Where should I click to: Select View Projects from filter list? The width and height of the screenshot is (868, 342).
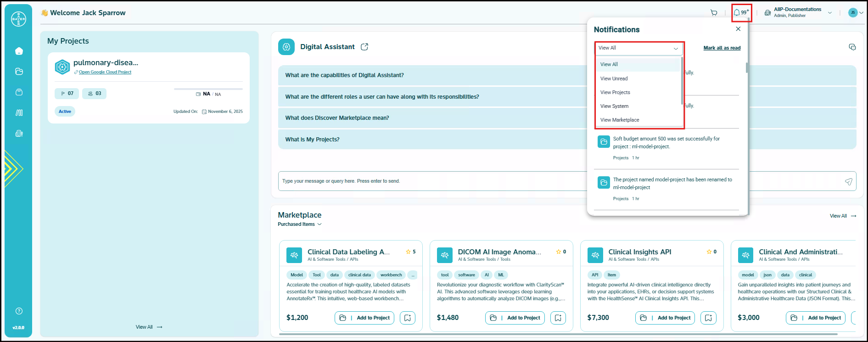click(615, 92)
